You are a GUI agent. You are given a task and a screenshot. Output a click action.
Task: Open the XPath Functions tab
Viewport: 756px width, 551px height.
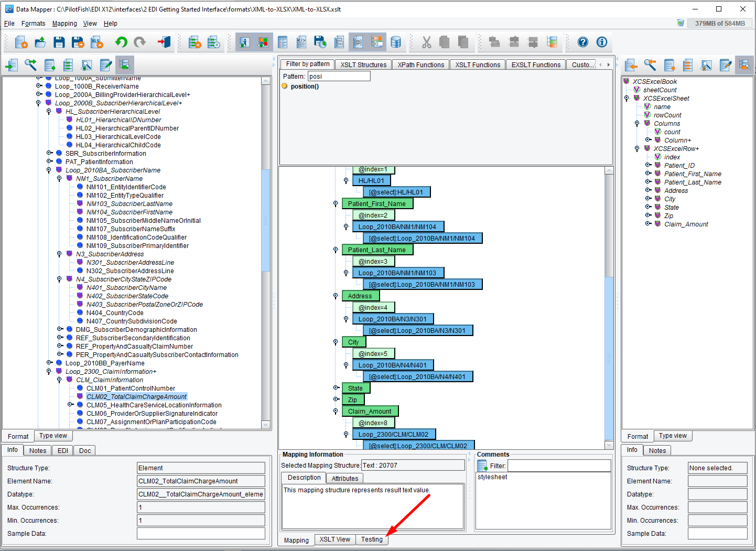[420, 65]
